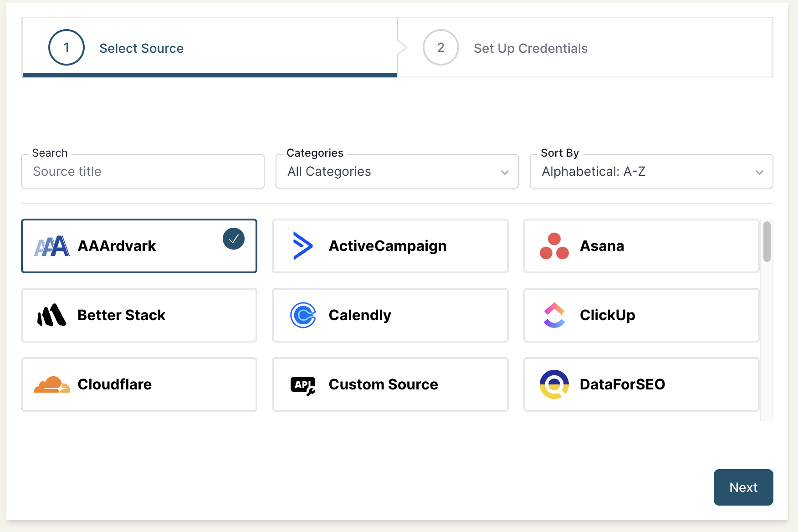The height and width of the screenshot is (532, 798).
Task: Click inside the Source title search field
Action: coord(143,172)
